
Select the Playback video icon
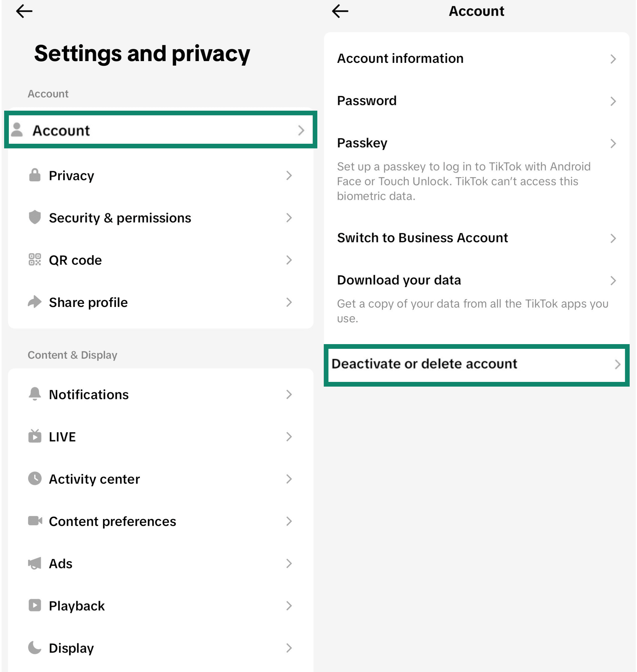coord(35,606)
